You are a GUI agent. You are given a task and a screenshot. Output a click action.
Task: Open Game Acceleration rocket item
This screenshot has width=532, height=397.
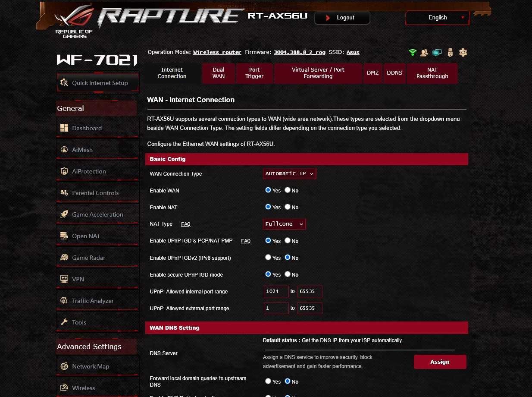[x=98, y=214]
